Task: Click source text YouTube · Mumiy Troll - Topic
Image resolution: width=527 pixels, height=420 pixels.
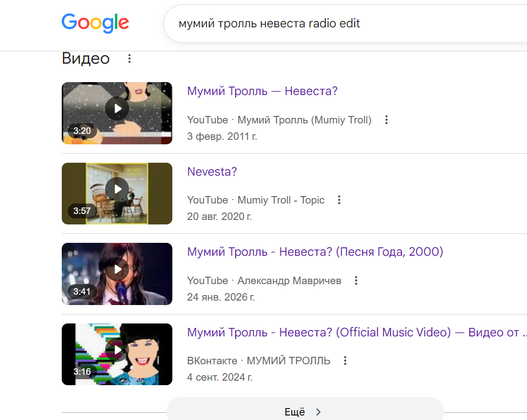Action: click(256, 200)
